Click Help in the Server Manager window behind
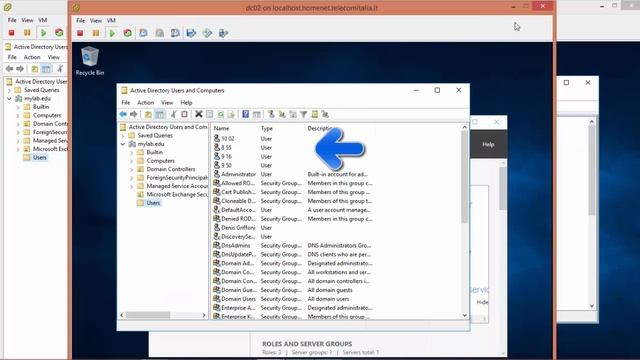This screenshot has width=640, height=360. [488, 144]
